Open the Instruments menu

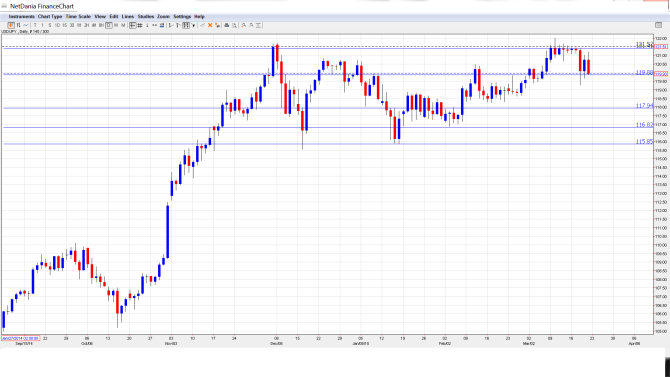[21, 16]
